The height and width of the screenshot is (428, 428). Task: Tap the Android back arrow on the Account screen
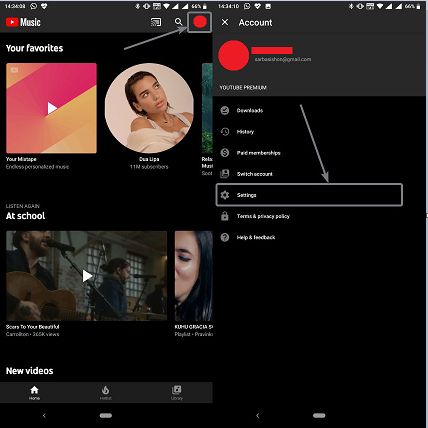pyautogui.click(x=257, y=415)
